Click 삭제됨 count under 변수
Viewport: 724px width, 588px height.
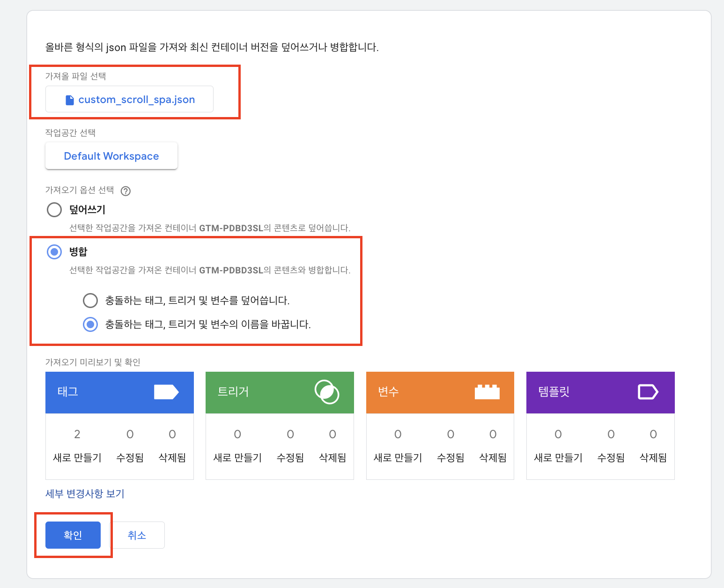[x=493, y=434]
